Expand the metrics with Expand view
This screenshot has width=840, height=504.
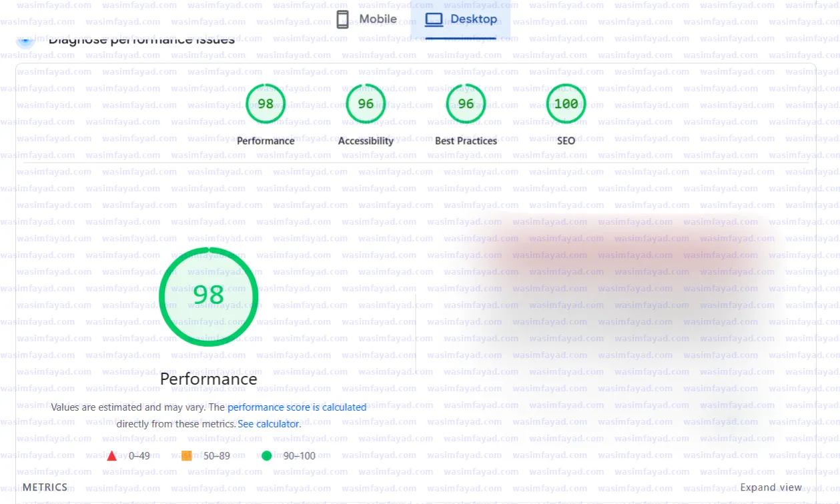click(x=771, y=487)
